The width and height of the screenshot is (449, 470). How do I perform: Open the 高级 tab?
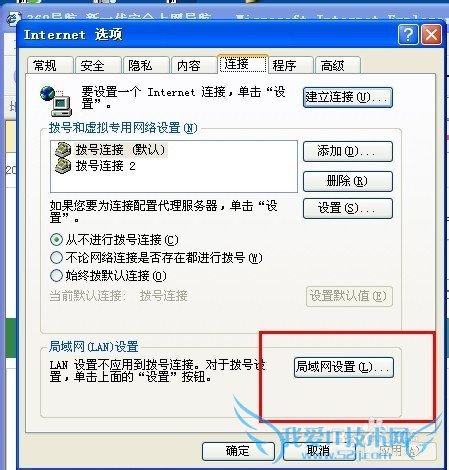click(x=338, y=65)
